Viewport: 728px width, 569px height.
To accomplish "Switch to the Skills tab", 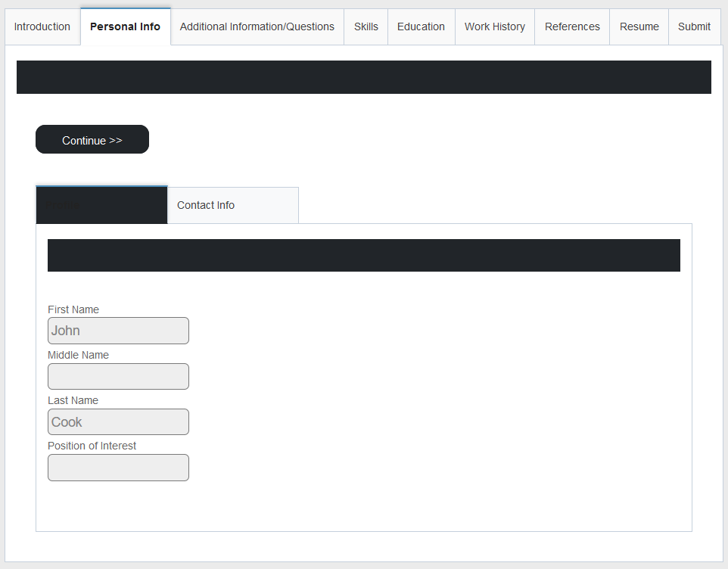I will [366, 27].
